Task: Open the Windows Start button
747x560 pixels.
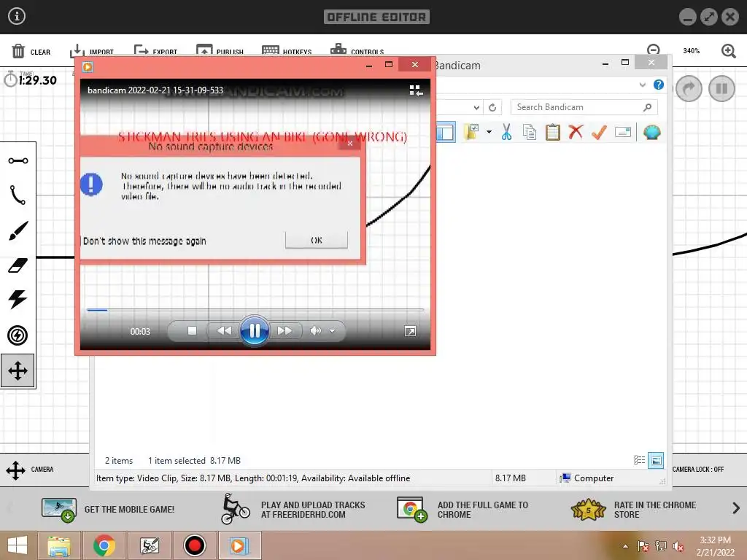Action: pos(18,545)
